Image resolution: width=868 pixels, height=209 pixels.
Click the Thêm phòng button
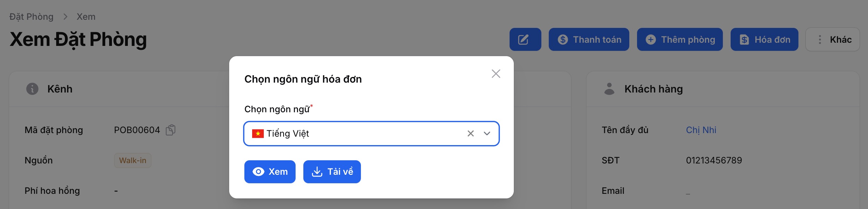680,40
